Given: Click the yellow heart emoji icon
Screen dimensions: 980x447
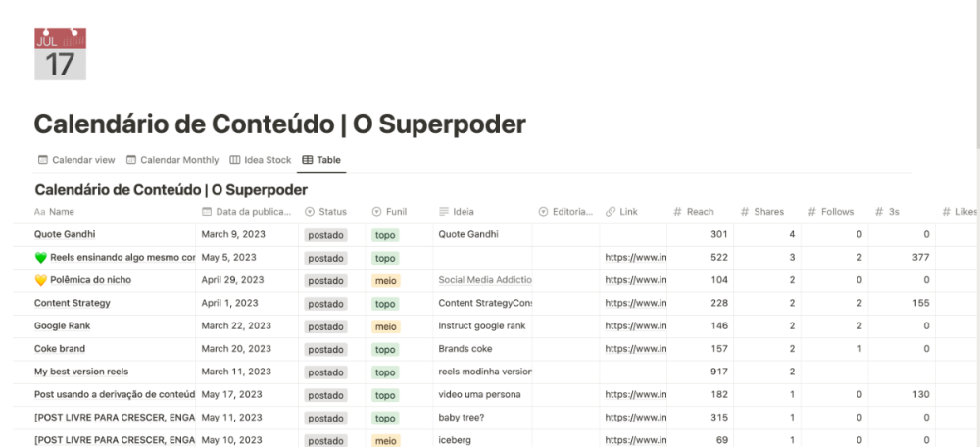Looking at the screenshot, I should (40, 280).
